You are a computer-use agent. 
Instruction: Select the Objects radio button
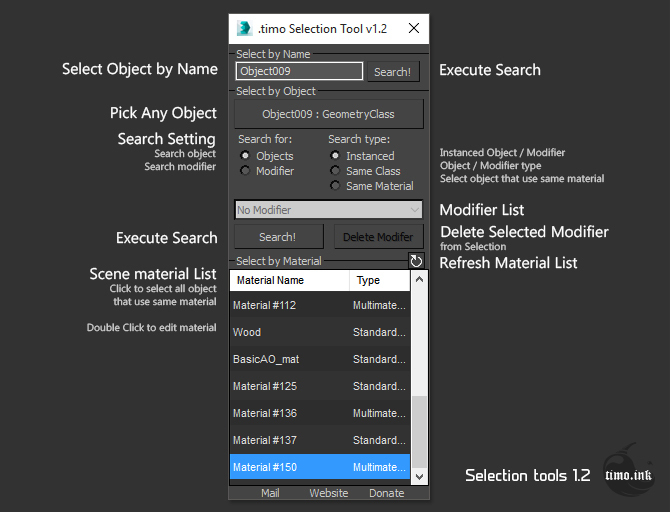click(246, 156)
